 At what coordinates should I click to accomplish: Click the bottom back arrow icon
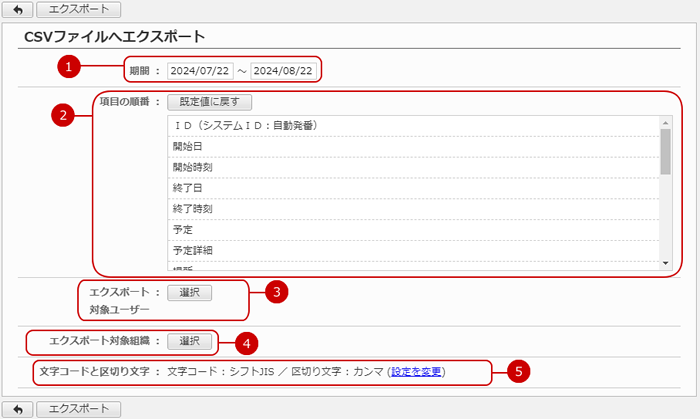pyautogui.click(x=19, y=409)
